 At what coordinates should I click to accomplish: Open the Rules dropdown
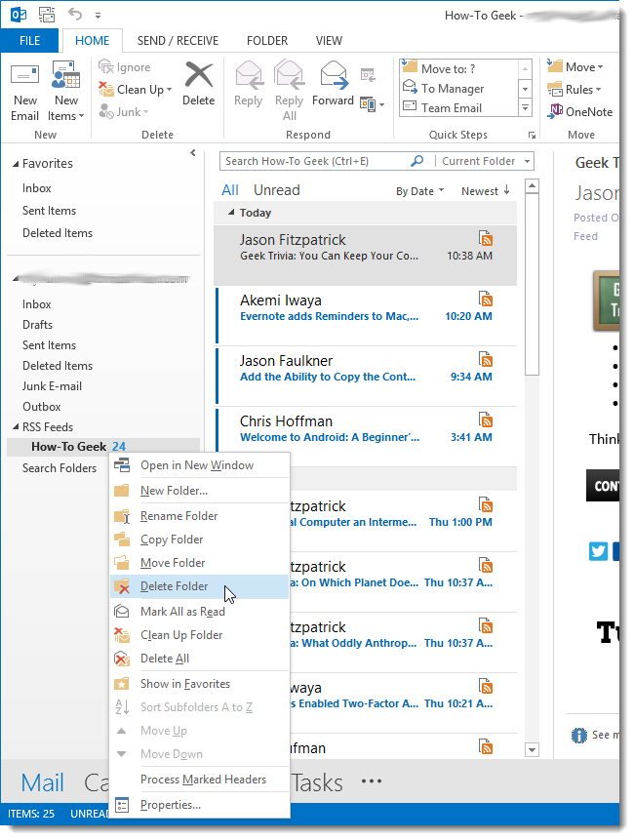point(598,90)
